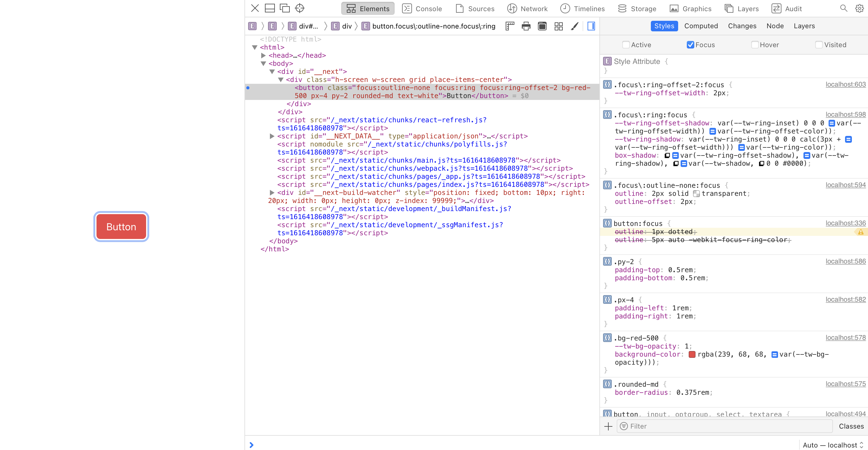
Task: Open inspector settings gear icon
Action: 860,8
